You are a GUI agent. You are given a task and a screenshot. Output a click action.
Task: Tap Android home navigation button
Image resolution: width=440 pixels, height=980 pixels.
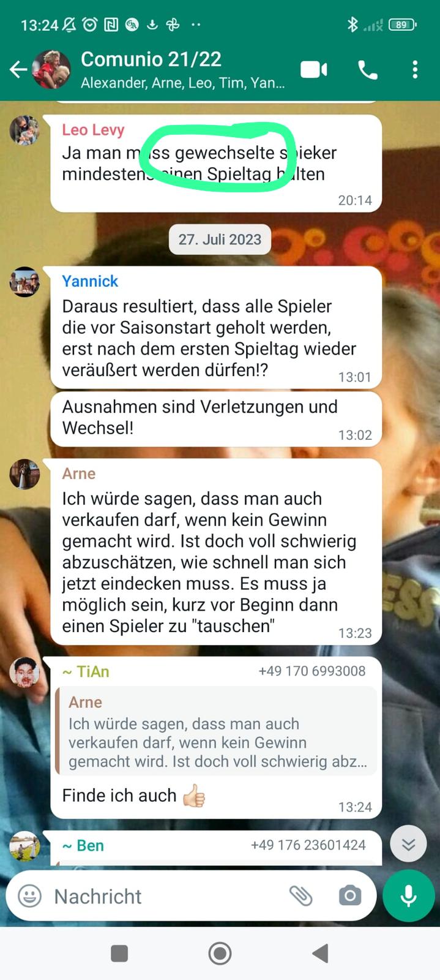(x=220, y=953)
